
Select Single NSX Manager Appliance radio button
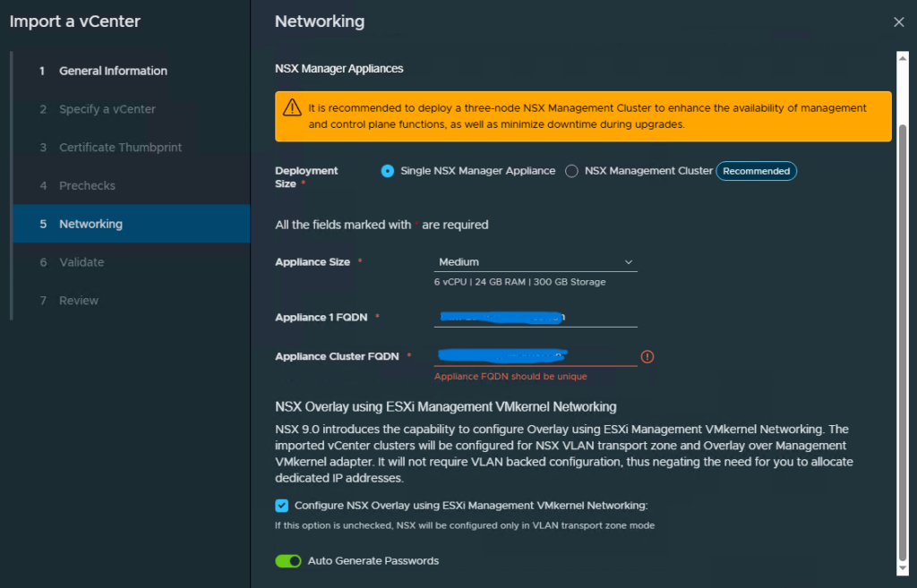388,171
